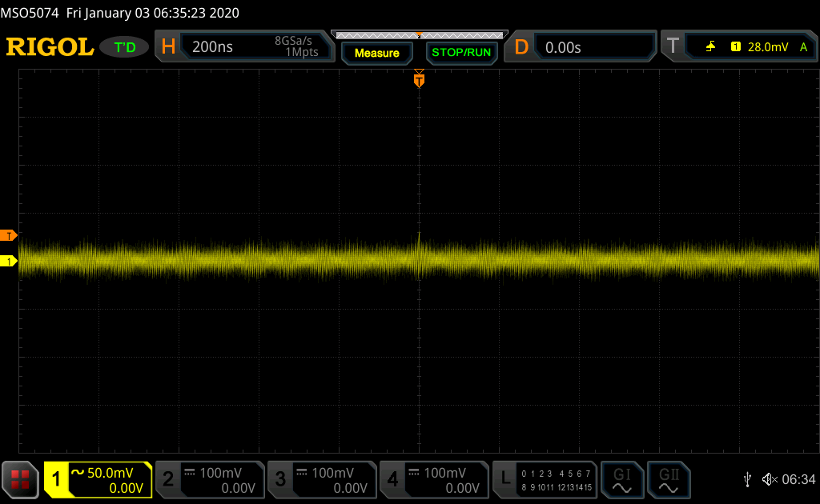820x504 pixels.
Task: Click the USB connection status icon
Action: pos(747,479)
